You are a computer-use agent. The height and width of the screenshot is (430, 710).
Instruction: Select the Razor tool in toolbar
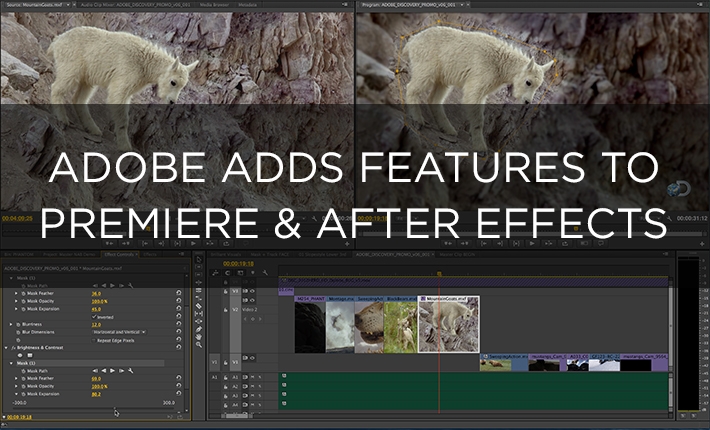pyautogui.click(x=198, y=306)
